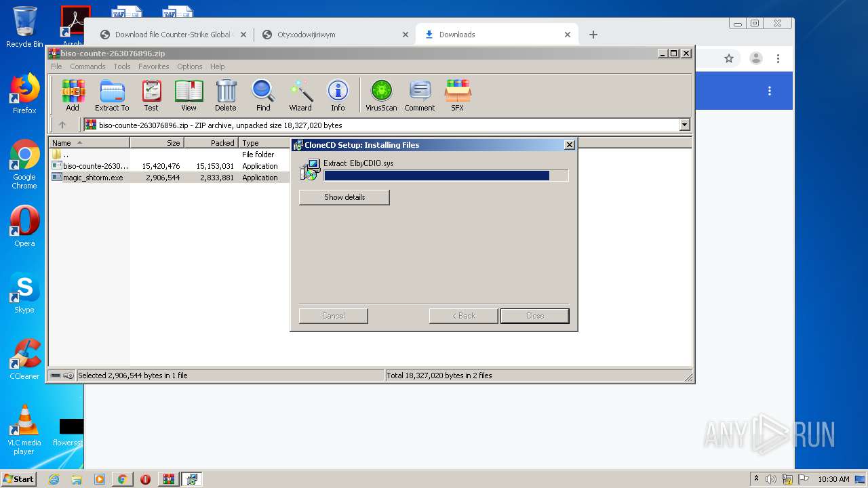This screenshot has height=488, width=868.
Task: Expand the archive path dropdown
Action: (684, 125)
